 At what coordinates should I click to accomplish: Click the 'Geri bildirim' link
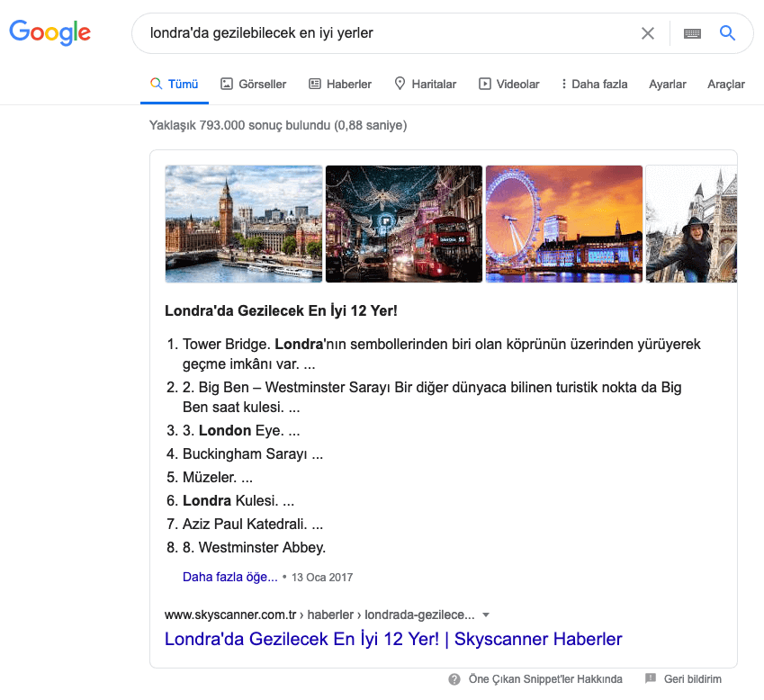pos(692,679)
